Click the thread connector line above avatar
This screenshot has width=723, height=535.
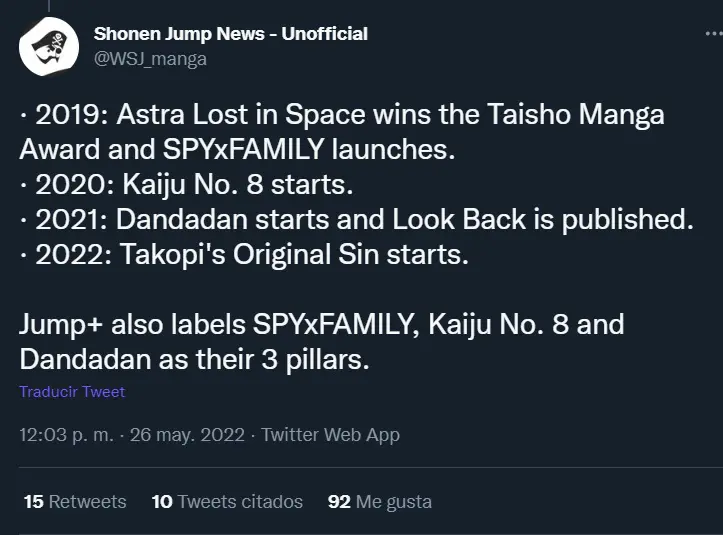click(48, 6)
